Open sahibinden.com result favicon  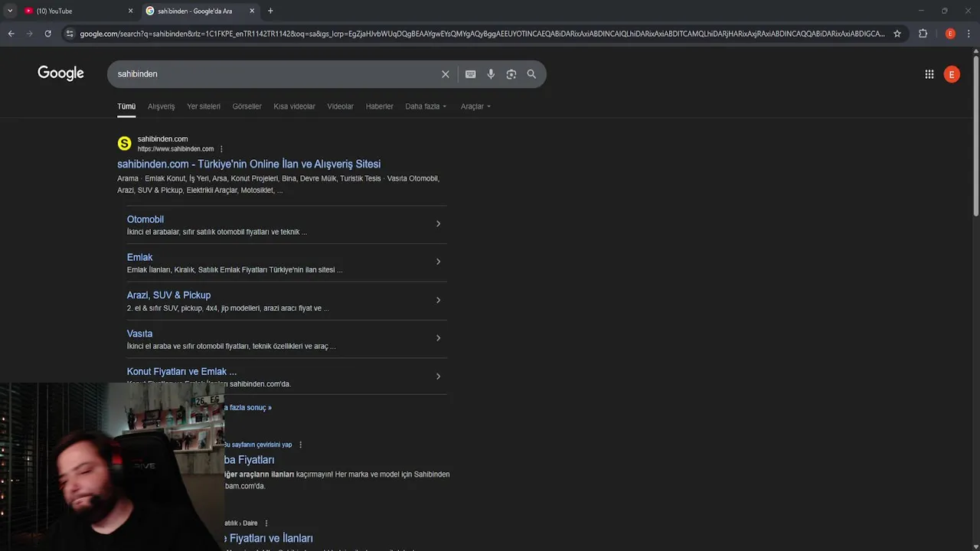pos(124,143)
